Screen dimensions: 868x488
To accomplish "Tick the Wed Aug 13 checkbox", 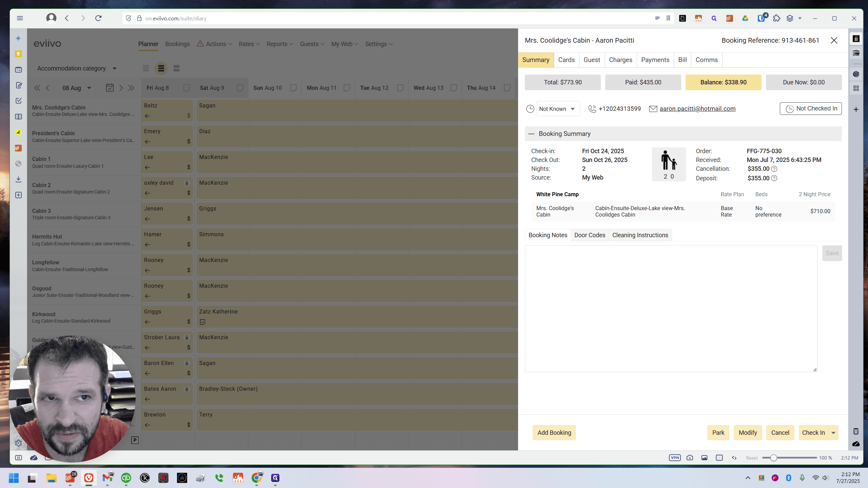I will (x=454, y=88).
